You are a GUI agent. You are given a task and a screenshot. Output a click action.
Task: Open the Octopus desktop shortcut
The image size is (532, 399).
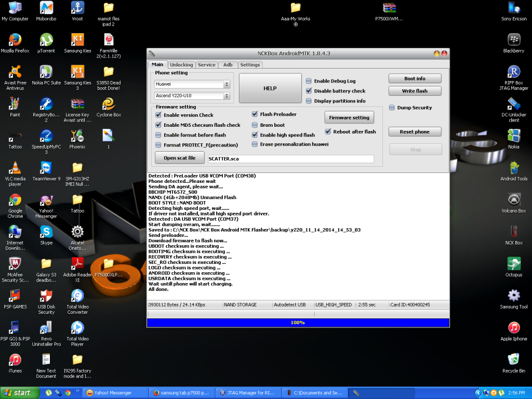click(513, 264)
